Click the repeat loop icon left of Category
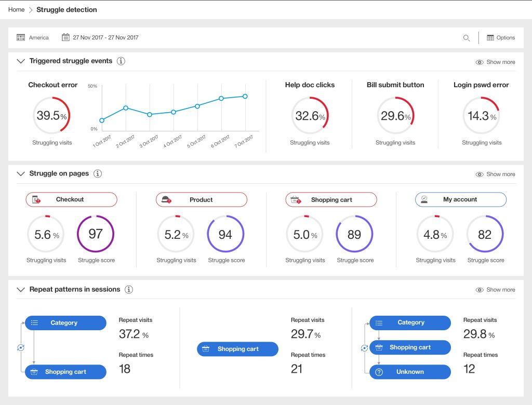The height and width of the screenshot is (405, 532). (21, 347)
